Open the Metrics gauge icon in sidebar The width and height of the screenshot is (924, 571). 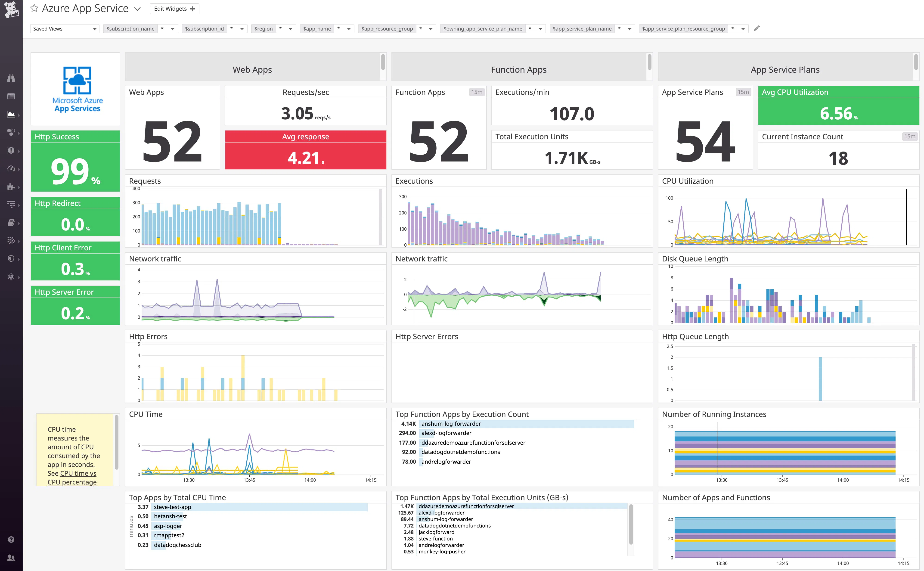pos(11,169)
